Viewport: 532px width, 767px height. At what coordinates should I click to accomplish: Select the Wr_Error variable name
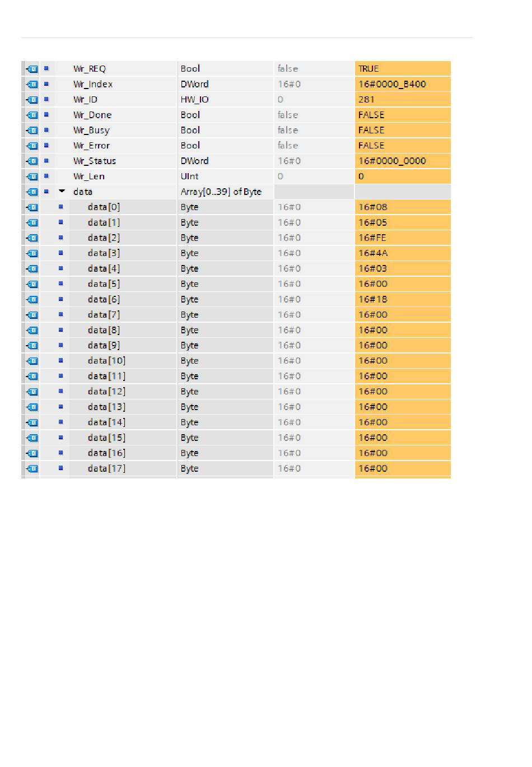click(91, 146)
